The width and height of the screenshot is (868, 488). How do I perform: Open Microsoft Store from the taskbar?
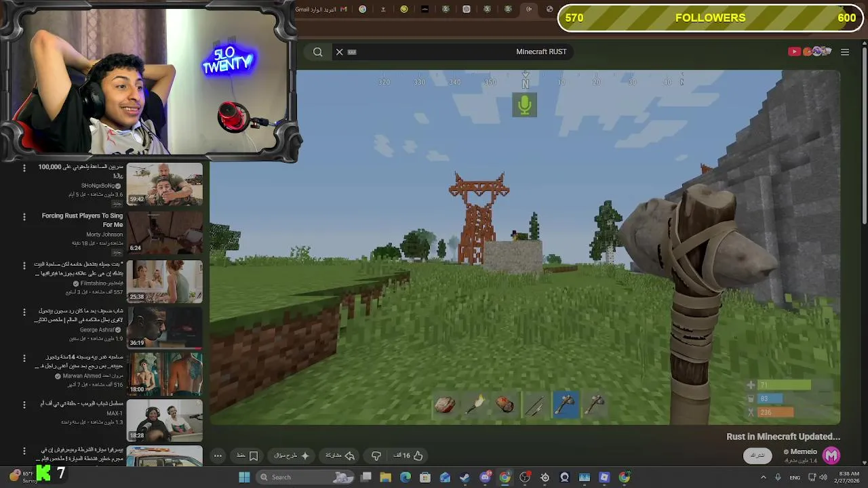425,477
